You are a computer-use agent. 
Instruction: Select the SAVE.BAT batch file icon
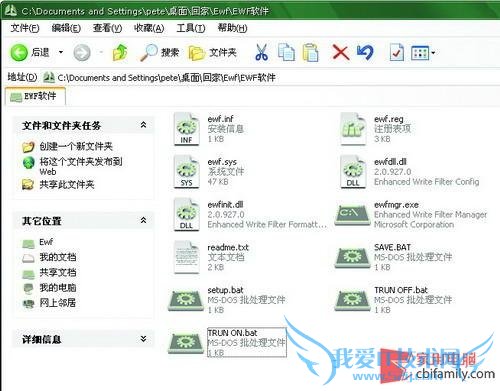pos(353,258)
